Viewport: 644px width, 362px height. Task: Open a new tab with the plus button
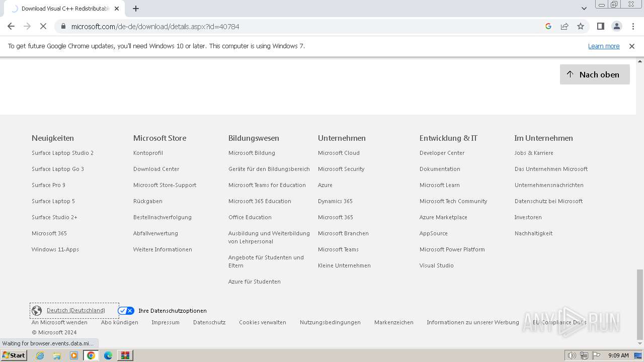coord(136,9)
